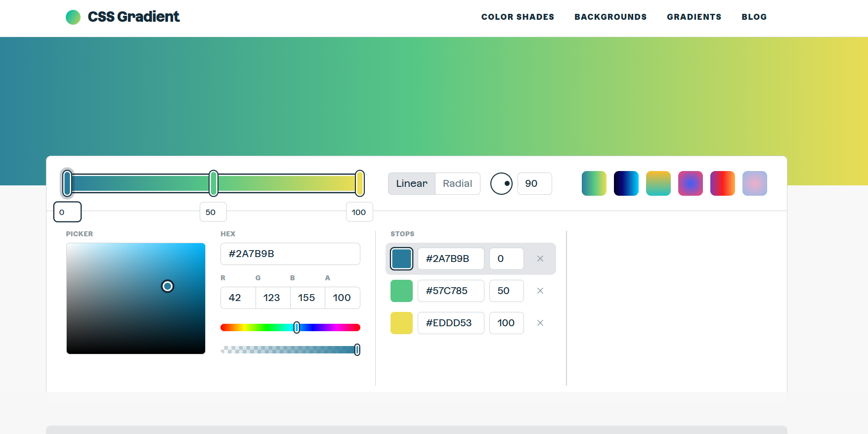Screen dimensions: 868x434
Task: Switch gradient type to Linear
Action: pyautogui.click(x=411, y=183)
